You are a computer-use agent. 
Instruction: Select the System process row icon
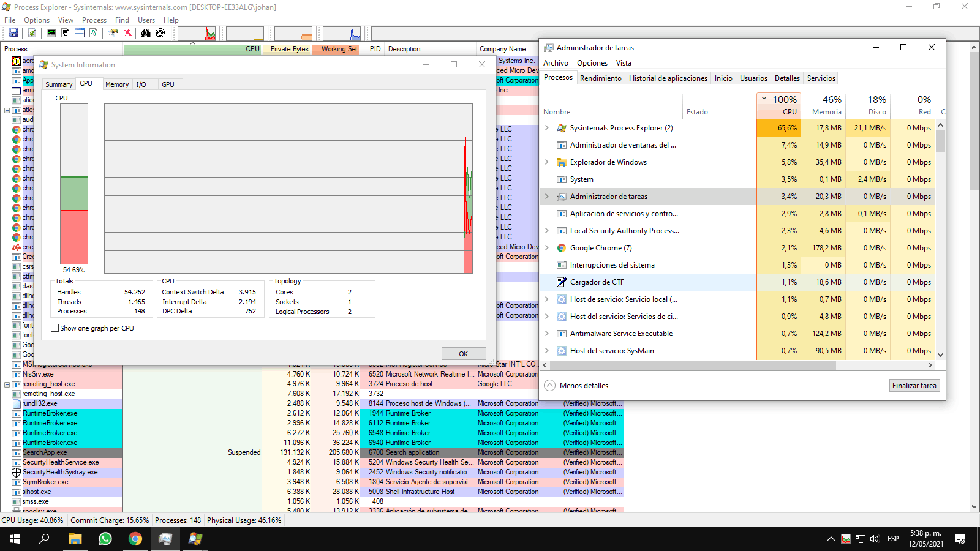[561, 179]
